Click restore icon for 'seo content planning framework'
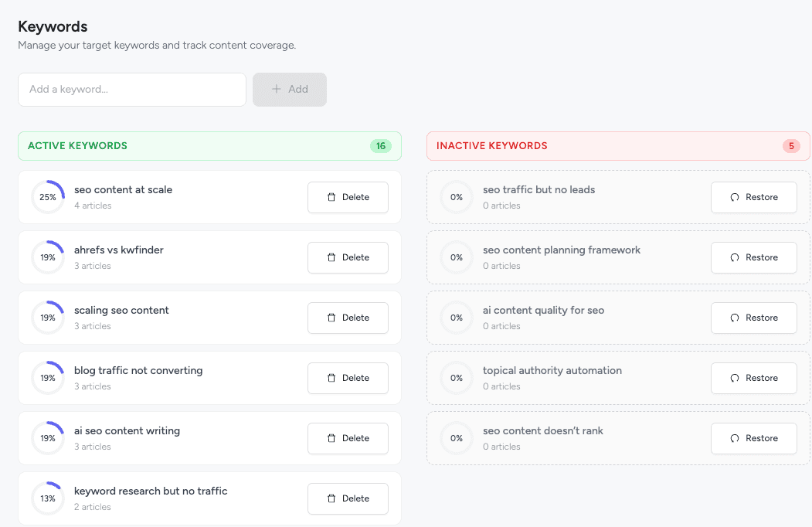This screenshot has width=812, height=527. 735,257
